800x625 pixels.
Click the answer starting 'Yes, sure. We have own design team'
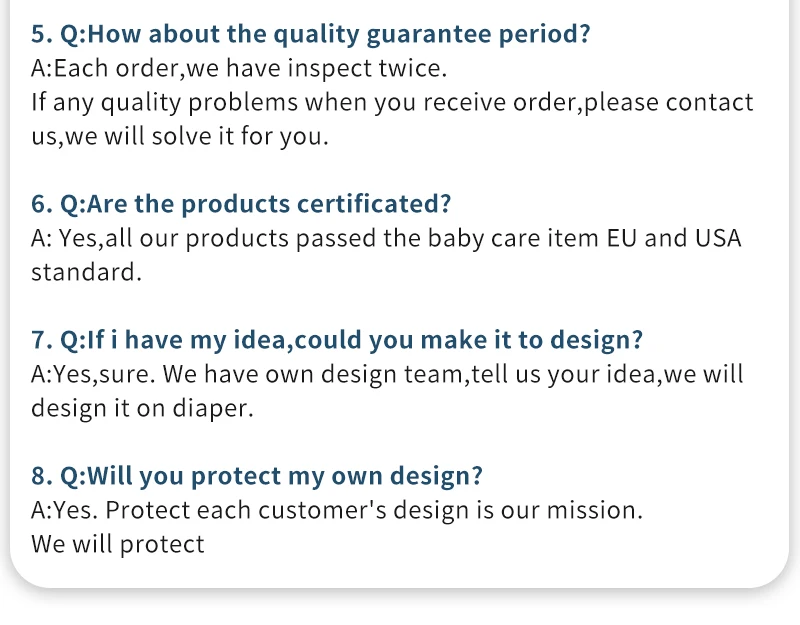click(x=387, y=375)
